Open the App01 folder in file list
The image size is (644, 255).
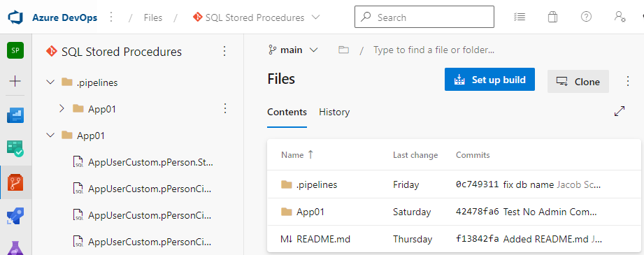pos(310,212)
